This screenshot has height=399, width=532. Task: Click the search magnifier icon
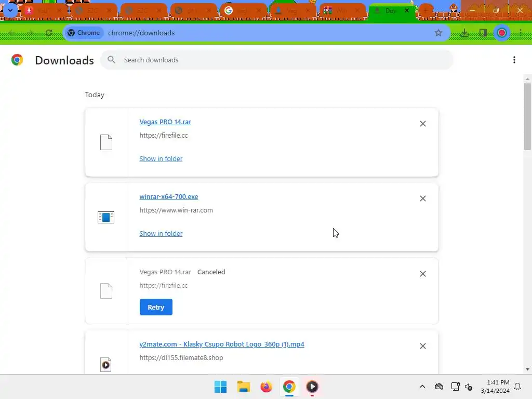click(x=111, y=60)
